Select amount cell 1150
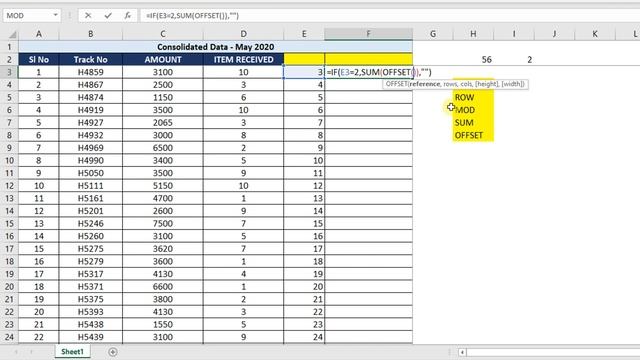This screenshot has width=640, height=360. pos(162,98)
